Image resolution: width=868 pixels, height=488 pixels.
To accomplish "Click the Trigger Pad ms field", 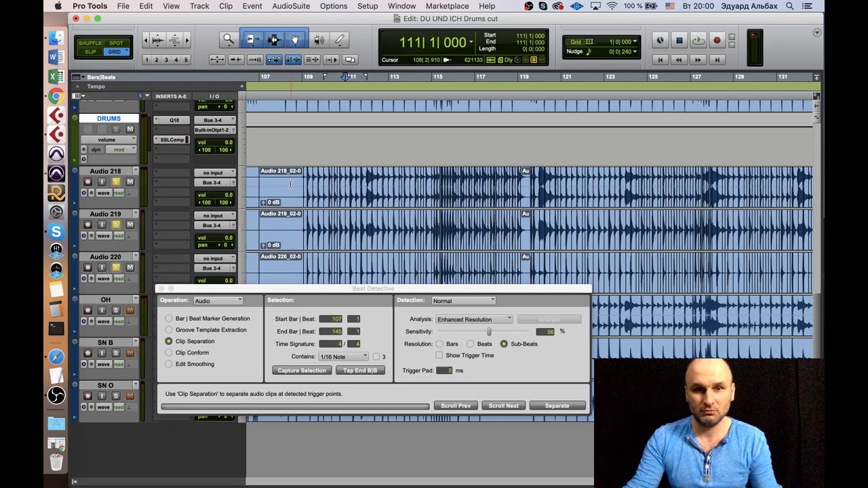I will tap(445, 371).
